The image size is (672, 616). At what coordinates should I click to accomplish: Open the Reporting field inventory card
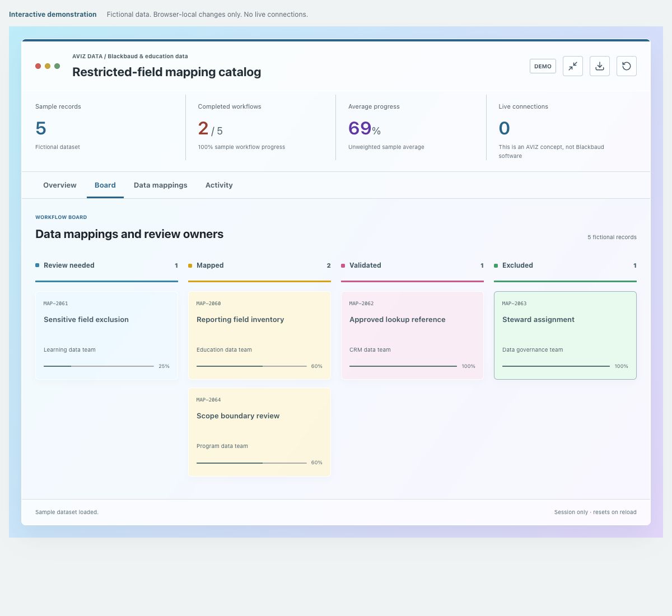259,335
